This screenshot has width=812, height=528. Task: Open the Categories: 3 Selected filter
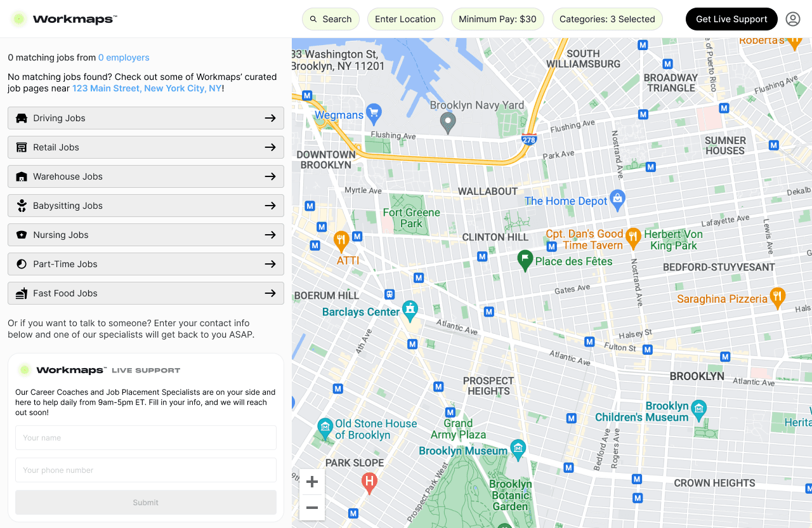pyautogui.click(x=607, y=19)
